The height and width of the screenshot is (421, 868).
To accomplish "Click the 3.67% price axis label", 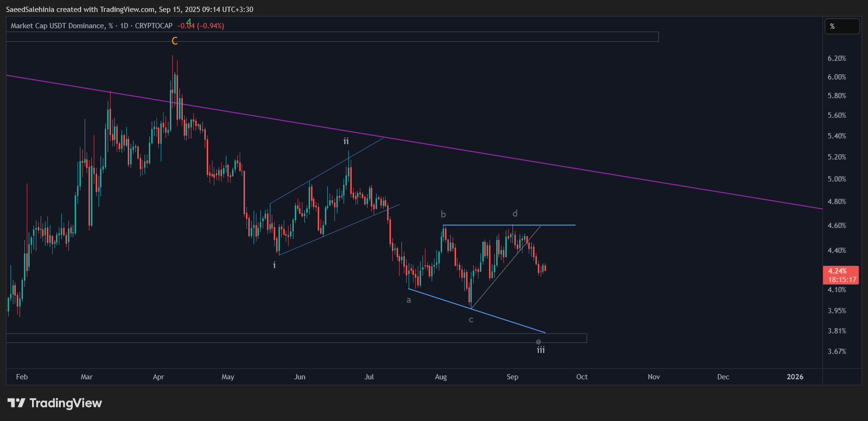I will [837, 352].
